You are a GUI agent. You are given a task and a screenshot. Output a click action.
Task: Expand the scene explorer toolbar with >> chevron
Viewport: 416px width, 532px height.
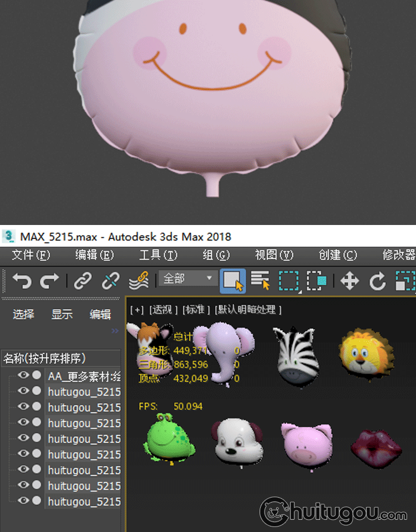115,331
